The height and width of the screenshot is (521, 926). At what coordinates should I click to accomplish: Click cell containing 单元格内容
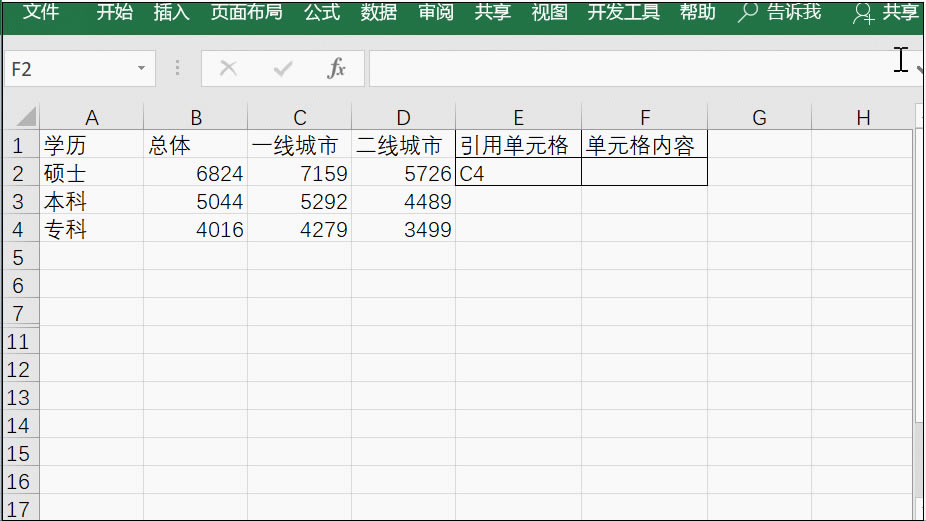[x=644, y=145]
